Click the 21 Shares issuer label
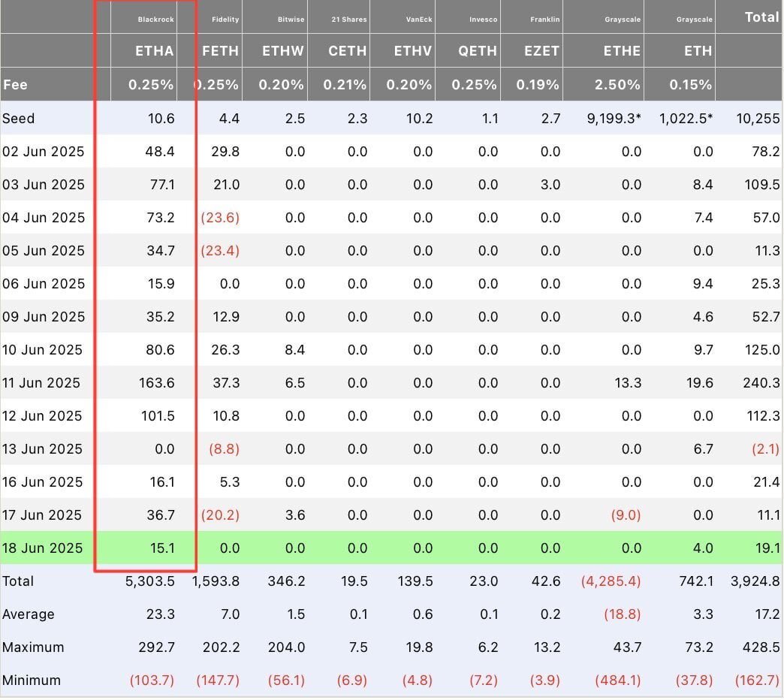 (349, 20)
